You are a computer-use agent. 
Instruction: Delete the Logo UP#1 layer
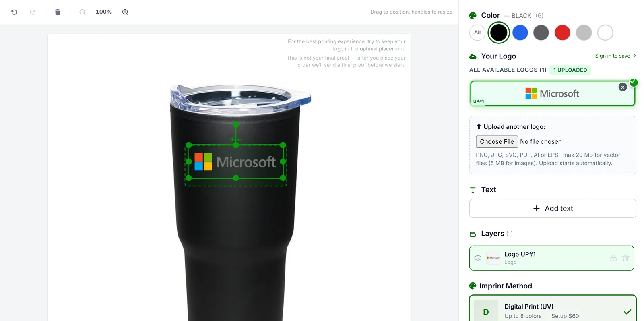coord(625,258)
